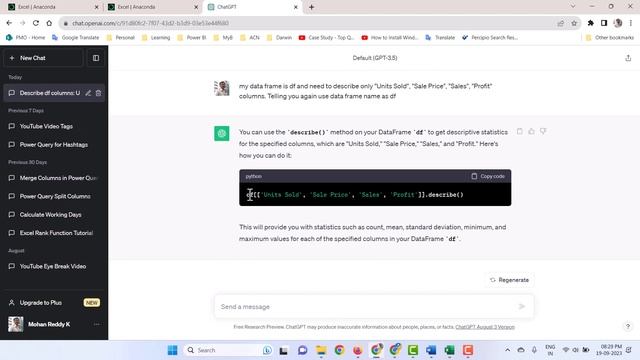Open Mohan Reddy K account menu dots
This screenshot has width=640, height=360.
point(97,324)
